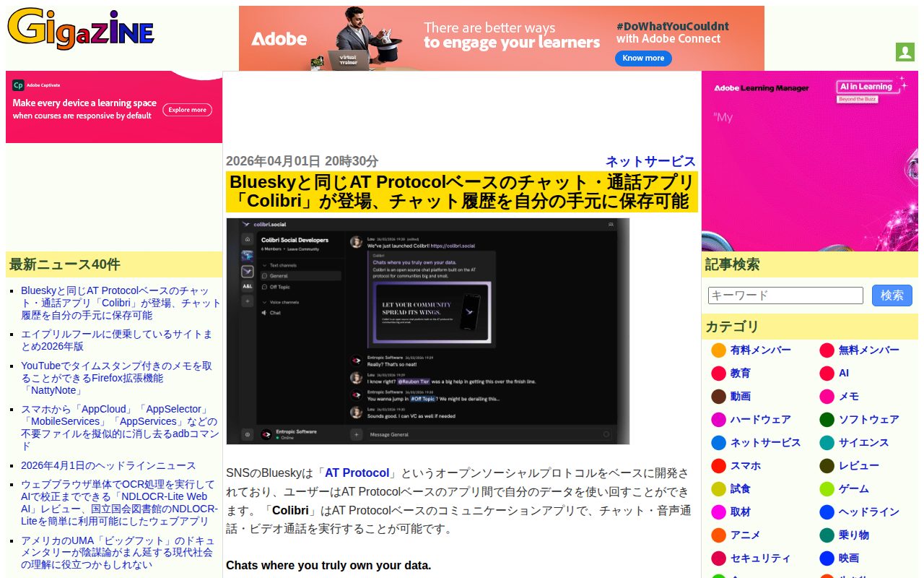The height and width of the screenshot is (578, 924).
Task: Open the 映画 category link
Action: coord(849,558)
